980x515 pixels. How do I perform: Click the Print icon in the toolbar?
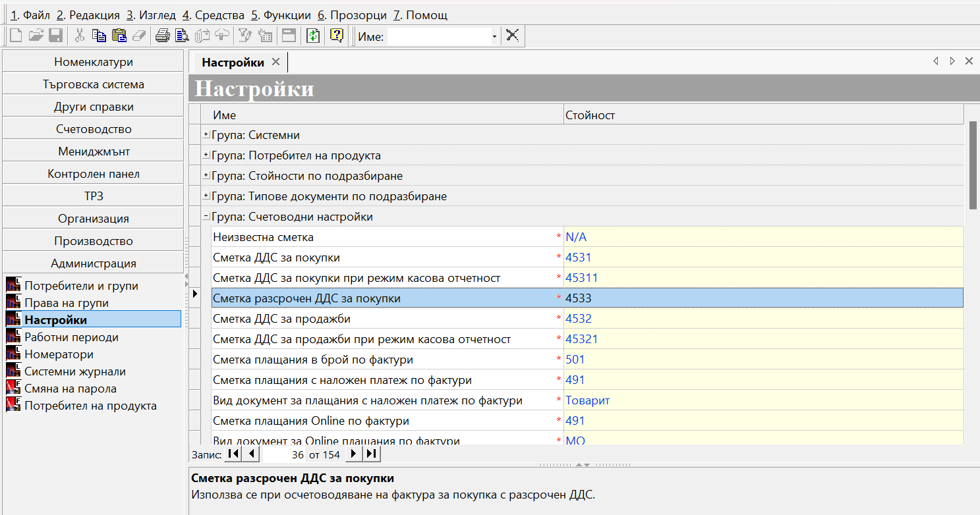click(x=162, y=36)
